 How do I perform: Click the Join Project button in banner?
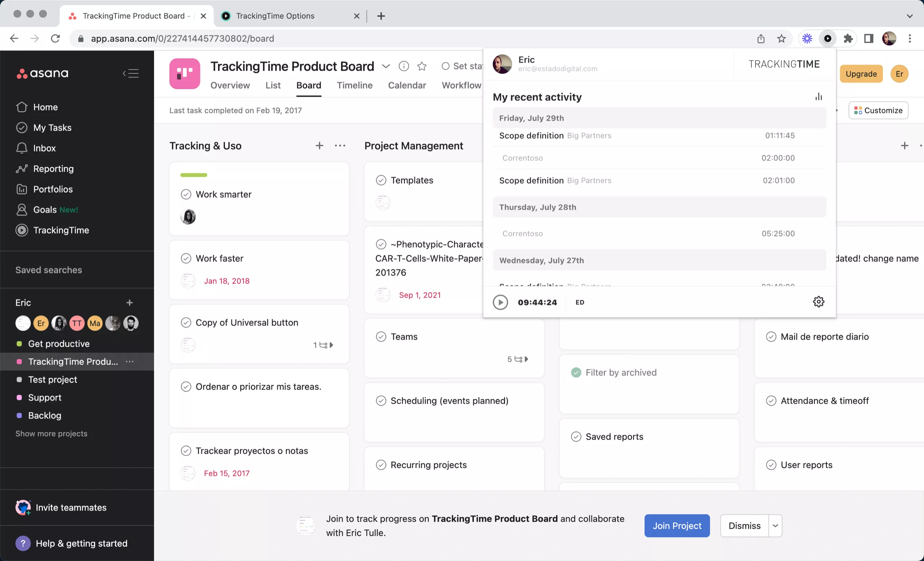point(676,526)
